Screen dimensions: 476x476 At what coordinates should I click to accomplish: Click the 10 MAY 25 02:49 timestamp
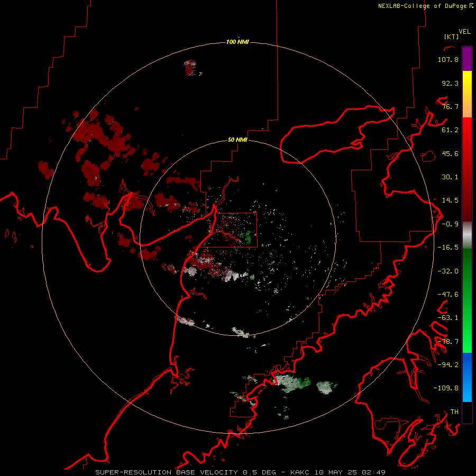[350, 472]
